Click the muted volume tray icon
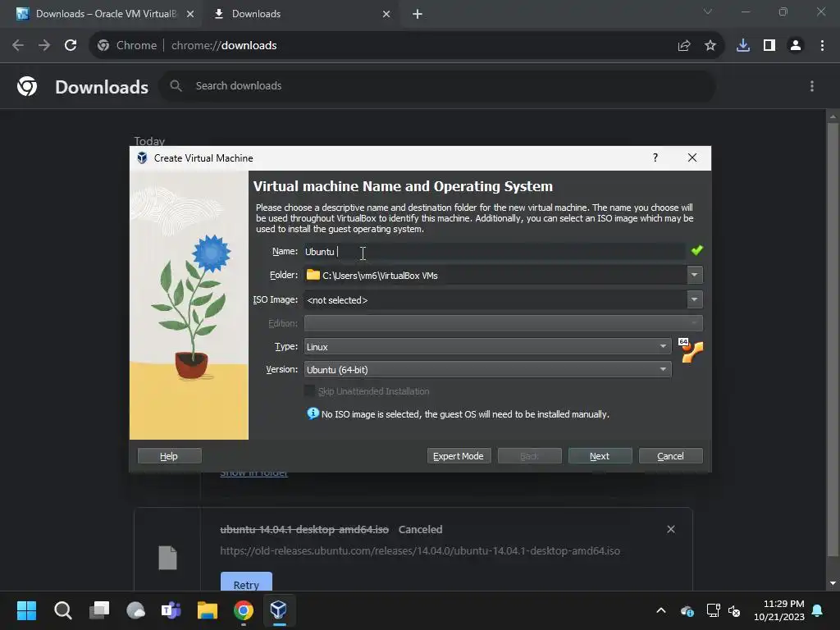 pyautogui.click(x=734, y=610)
